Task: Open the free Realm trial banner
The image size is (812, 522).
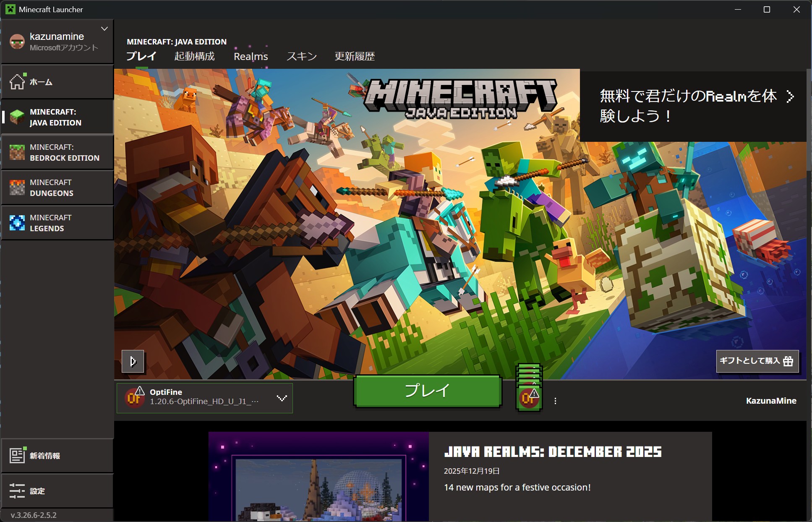Action: click(693, 106)
